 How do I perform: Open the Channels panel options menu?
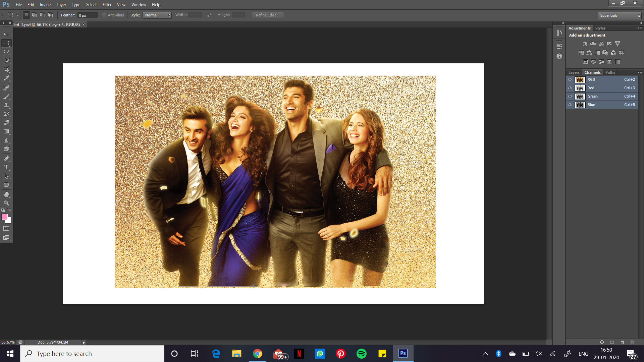coord(640,72)
